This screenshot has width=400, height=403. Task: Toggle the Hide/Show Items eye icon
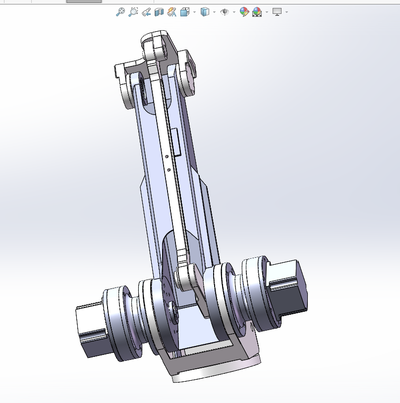225,12
